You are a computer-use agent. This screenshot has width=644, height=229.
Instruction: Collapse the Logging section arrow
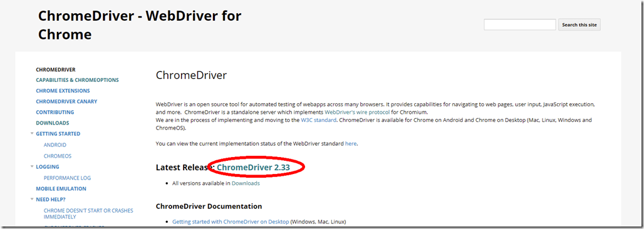[32, 166]
